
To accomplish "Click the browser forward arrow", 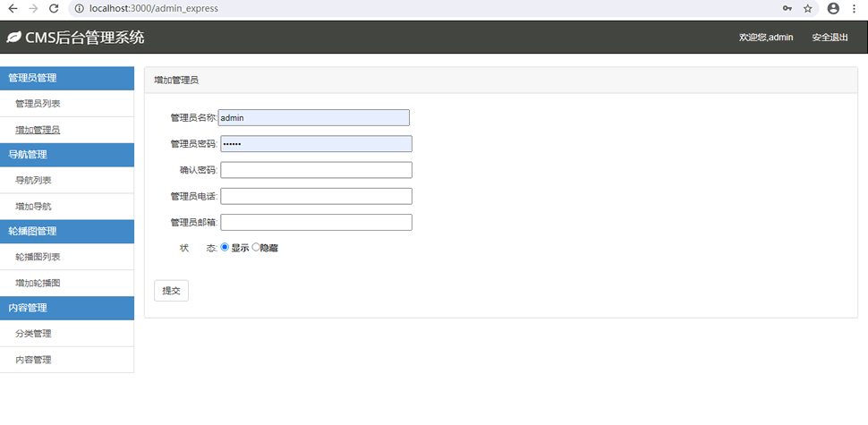I will click(33, 8).
